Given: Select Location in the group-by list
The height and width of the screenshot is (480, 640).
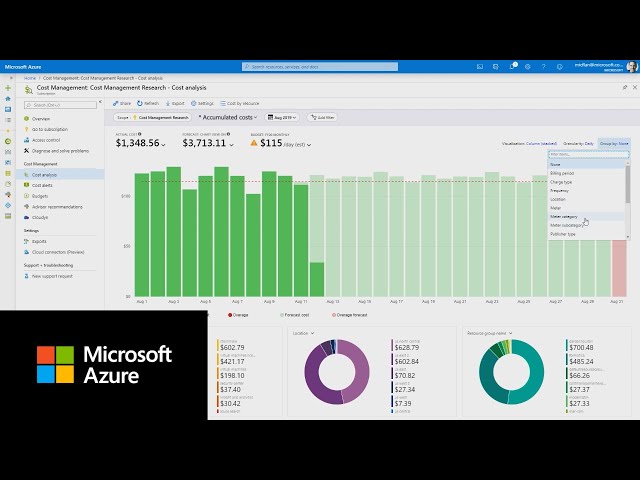Looking at the screenshot, I should point(586,199).
